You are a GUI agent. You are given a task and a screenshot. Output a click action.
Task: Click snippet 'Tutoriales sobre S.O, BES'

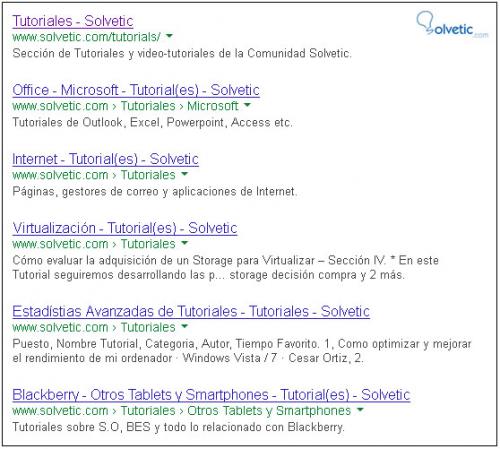(178, 427)
